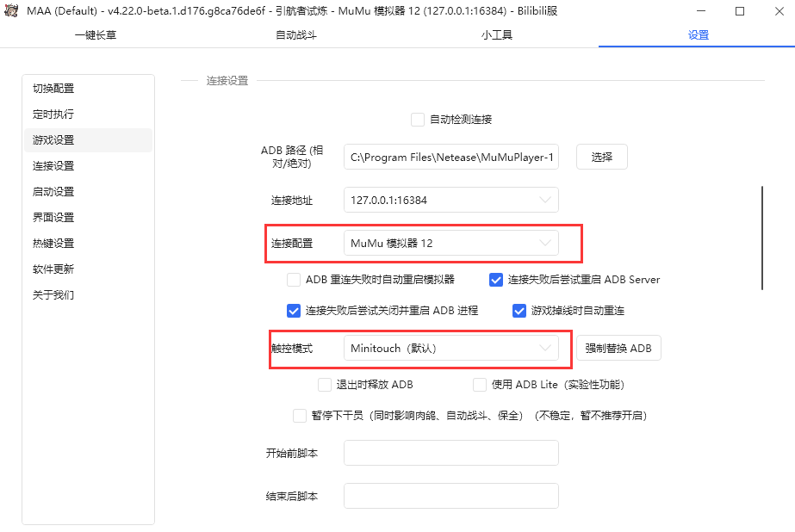
Task: Toggle ADB 重连失败时自动重启模拟器 checkbox
Action: 294,280
